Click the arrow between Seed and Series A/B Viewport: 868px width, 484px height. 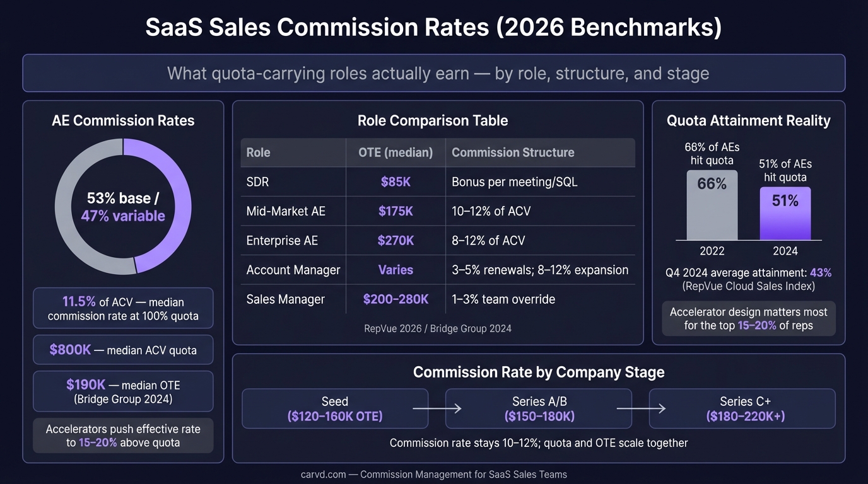click(x=437, y=409)
